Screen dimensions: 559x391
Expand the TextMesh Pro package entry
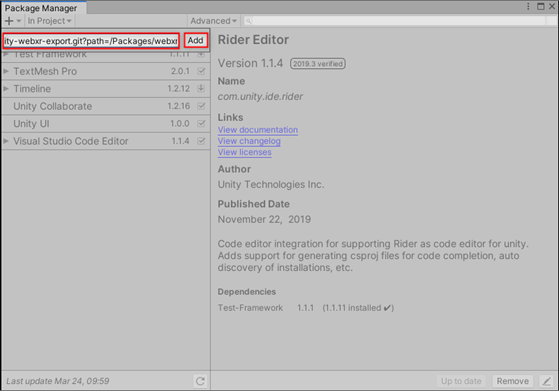(6, 71)
